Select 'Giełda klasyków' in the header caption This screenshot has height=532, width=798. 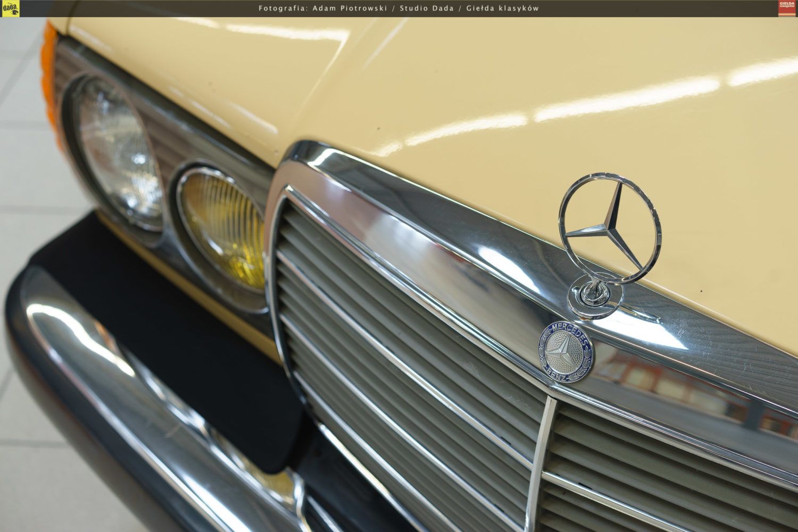coord(502,8)
